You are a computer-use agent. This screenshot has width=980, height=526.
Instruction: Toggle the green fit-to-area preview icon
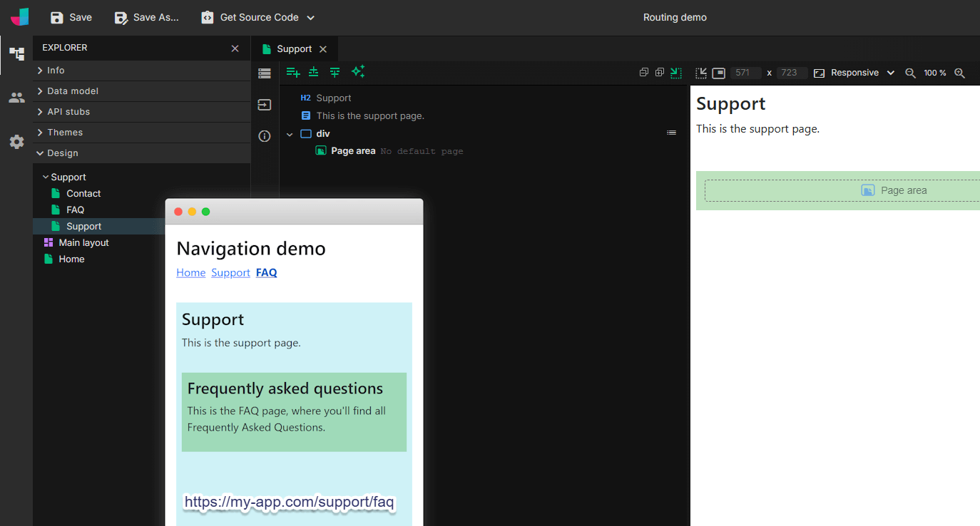(675, 72)
